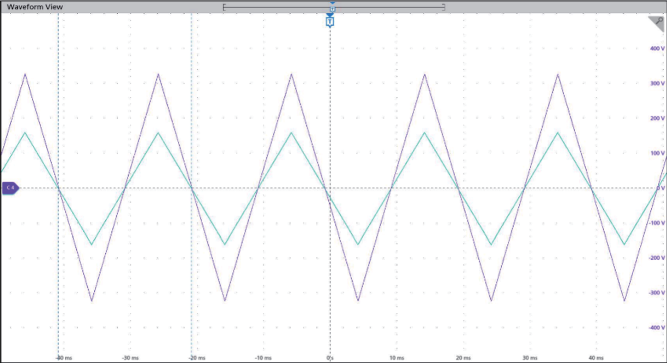Select the -100 V scale label

click(656, 223)
